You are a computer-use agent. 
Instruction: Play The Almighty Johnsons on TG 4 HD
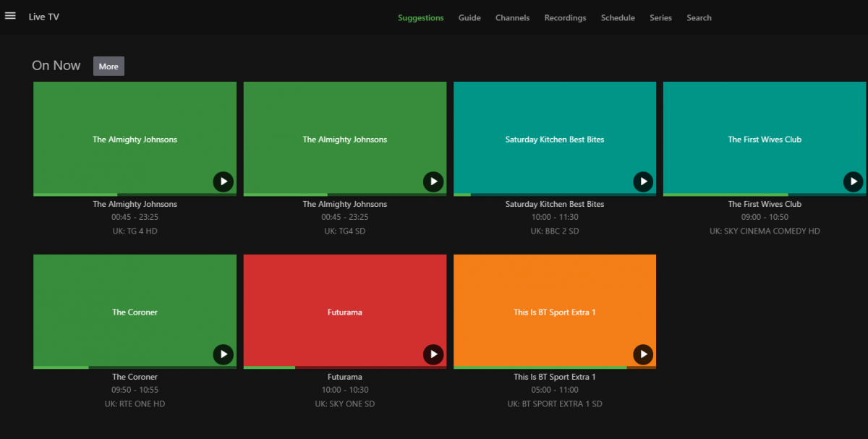223,182
